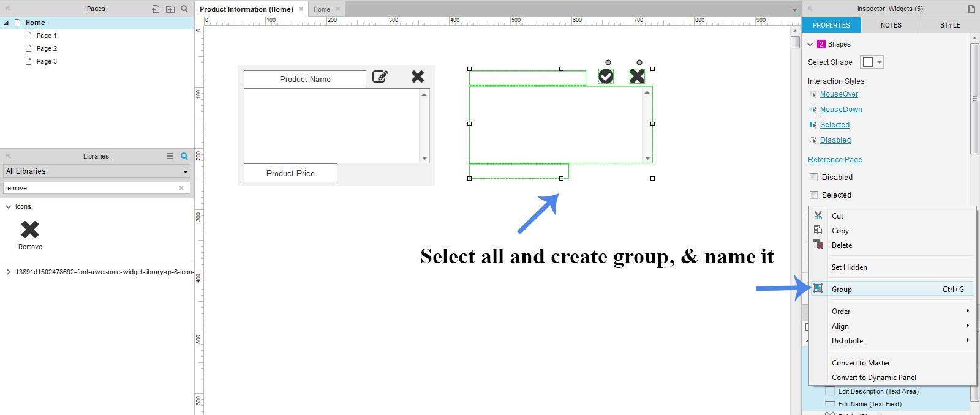Viewport: 980px width, 415px height.
Task: Choose Convert to Dynamic Panel
Action: (x=893, y=378)
